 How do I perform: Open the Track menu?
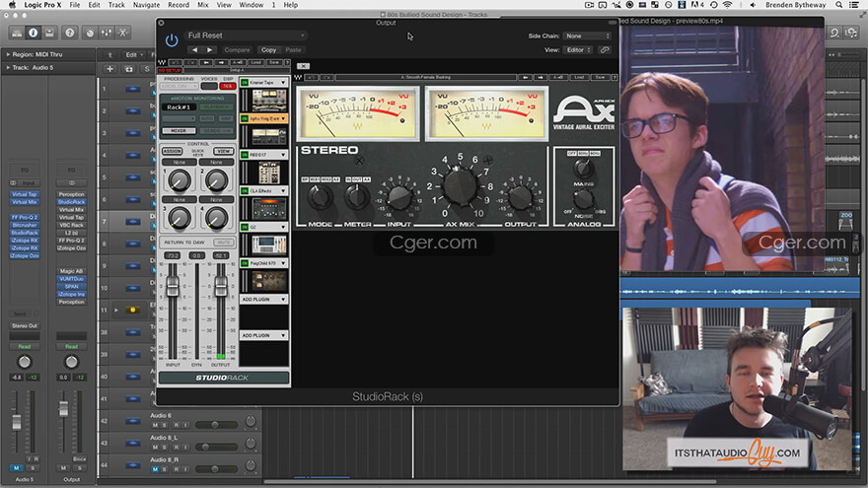pos(116,5)
